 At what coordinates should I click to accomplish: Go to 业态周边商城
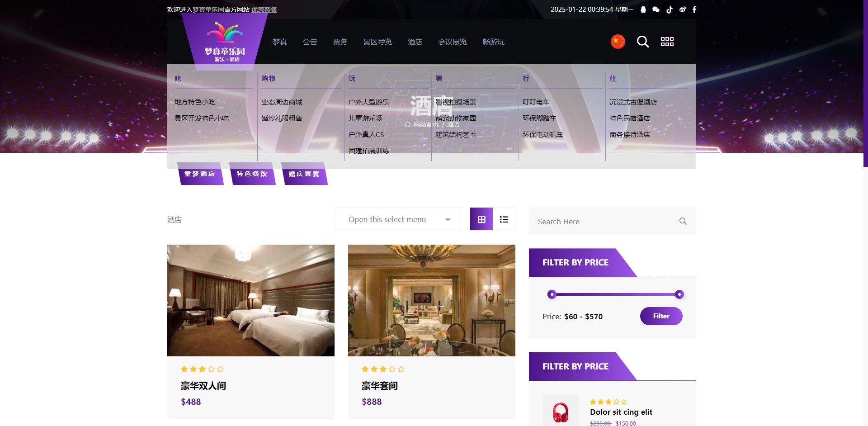[282, 102]
